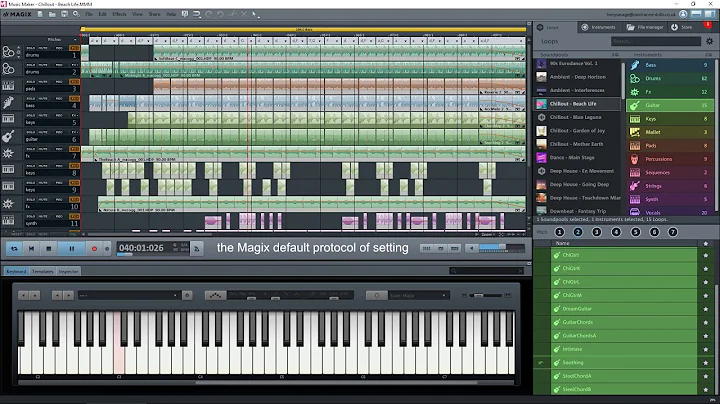
Task: Open the View menu
Action: pyautogui.click(x=137, y=14)
